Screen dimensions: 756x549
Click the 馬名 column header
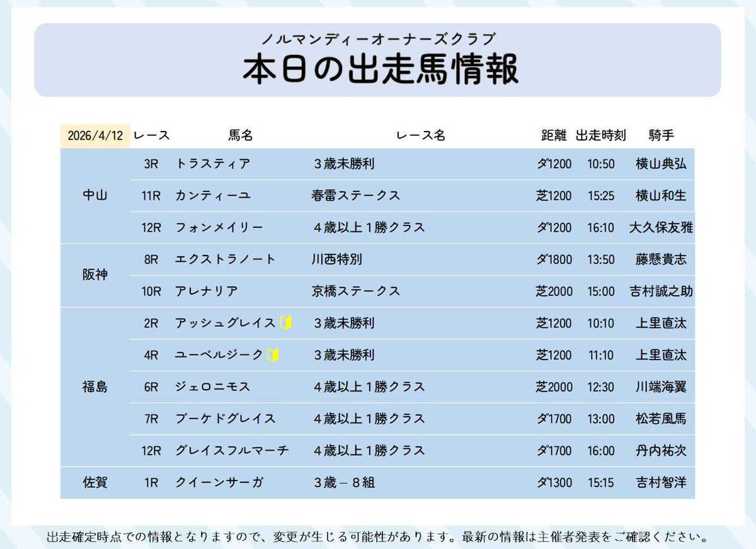(x=240, y=135)
